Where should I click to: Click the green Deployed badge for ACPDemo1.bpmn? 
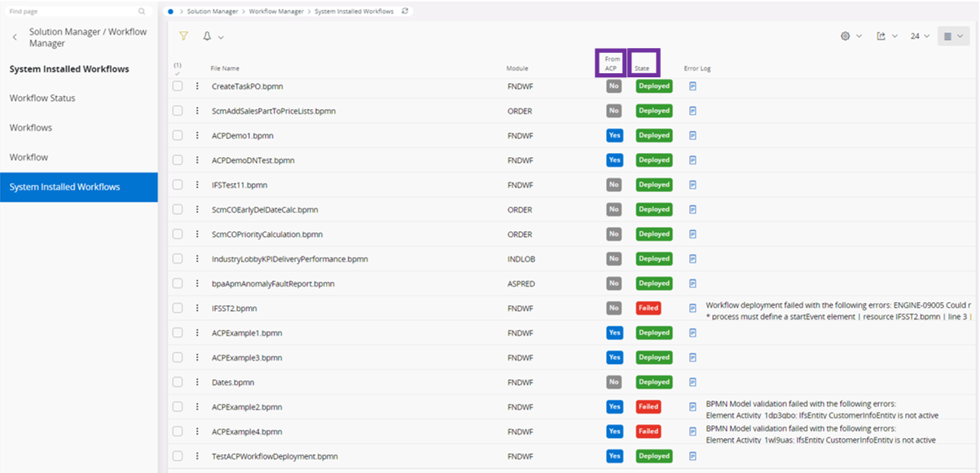(x=653, y=135)
